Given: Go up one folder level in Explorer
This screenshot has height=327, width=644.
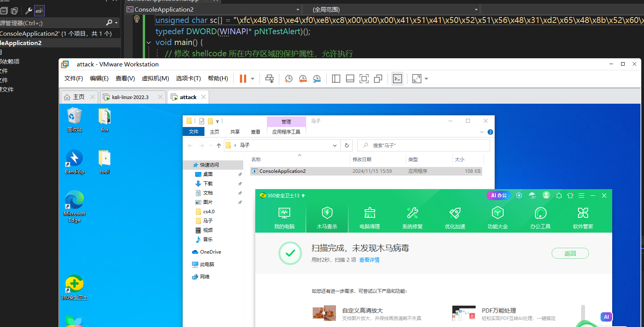Looking at the screenshot, I should click(219, 145).
